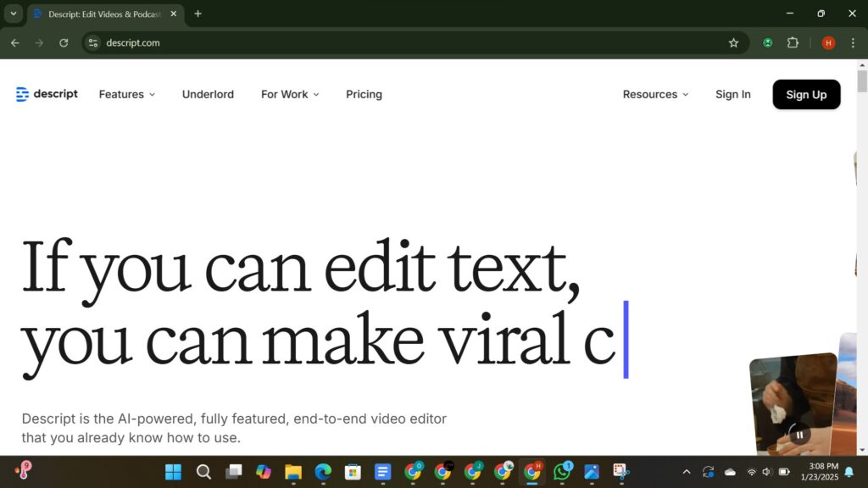Click the sync icon in the system tray
868x488 pixels.
click(x=708, y=472)
